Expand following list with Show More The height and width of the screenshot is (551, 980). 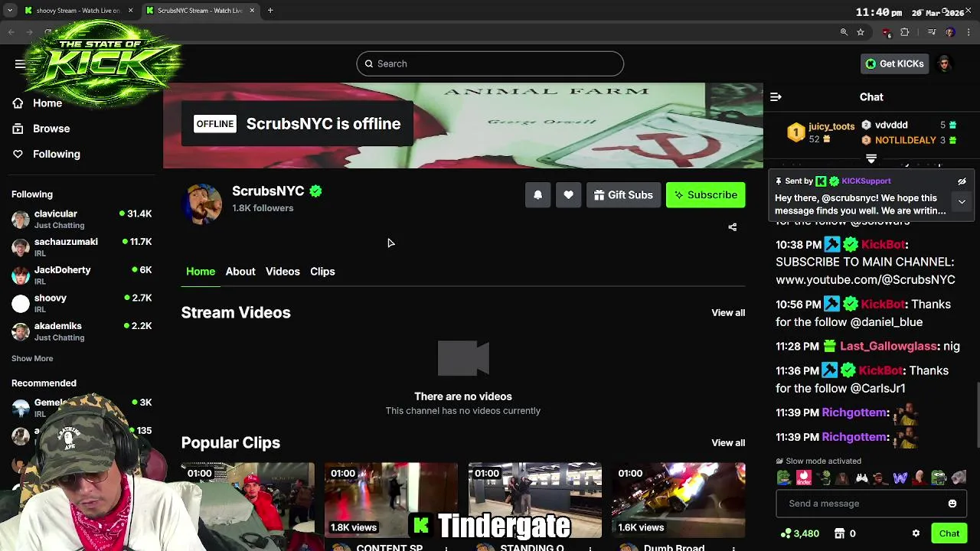pos(32,358)
